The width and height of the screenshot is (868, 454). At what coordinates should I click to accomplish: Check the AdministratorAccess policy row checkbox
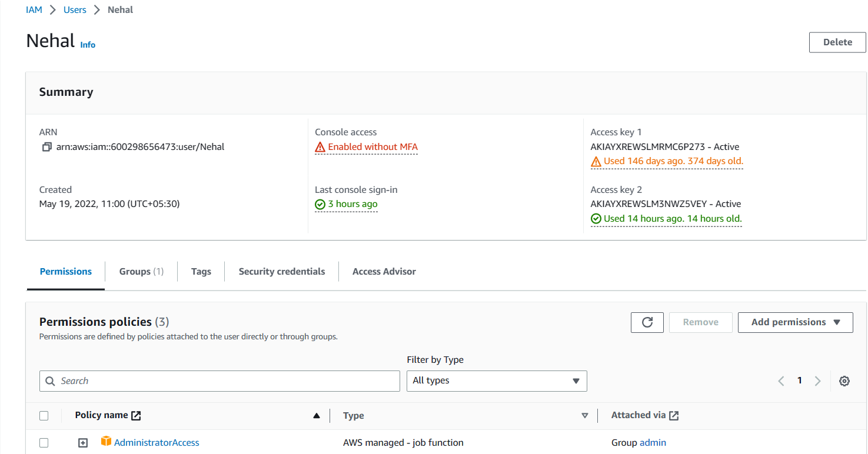click(x=44, y=443)
